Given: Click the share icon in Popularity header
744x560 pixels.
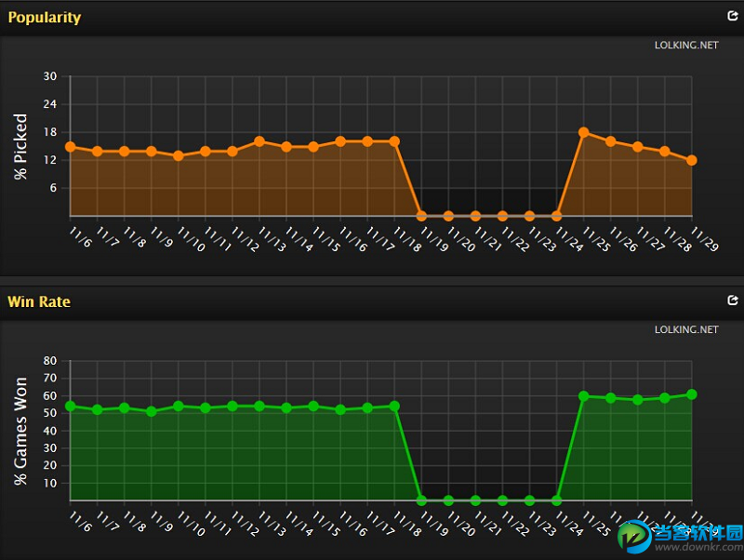Looking at the screenshot, I should click(x=733, y=16).
